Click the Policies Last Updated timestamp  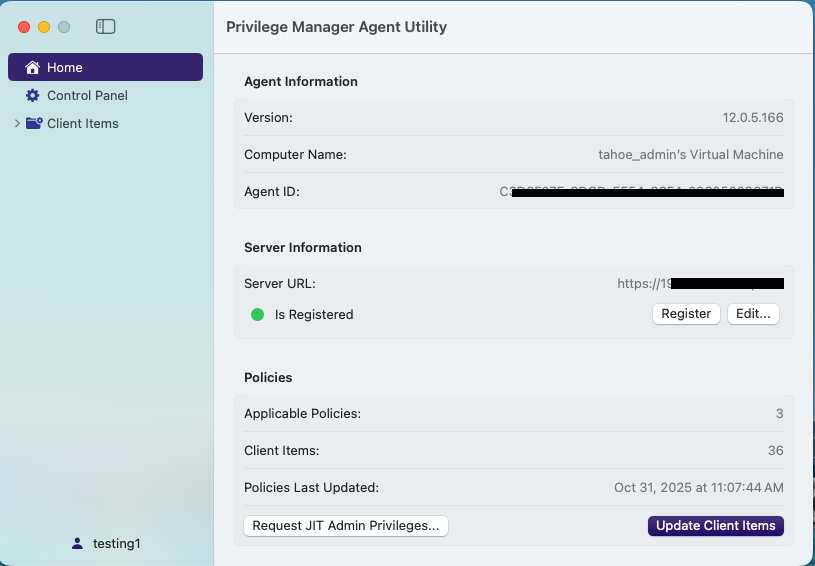click(699, 488)
